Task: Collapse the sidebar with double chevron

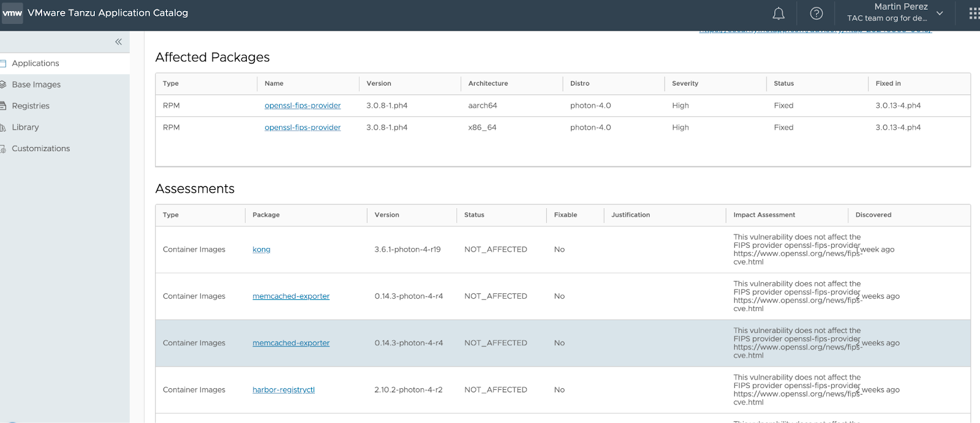Action: [x=118, y=42]
